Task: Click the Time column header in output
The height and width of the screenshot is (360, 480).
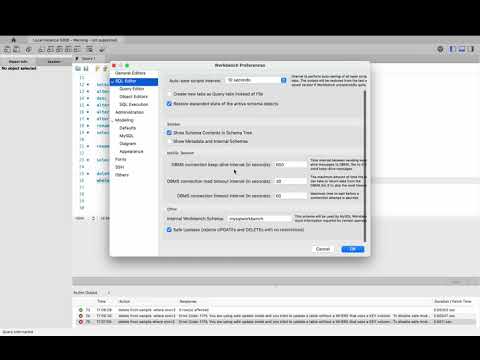Action: [x=102, y=301]
